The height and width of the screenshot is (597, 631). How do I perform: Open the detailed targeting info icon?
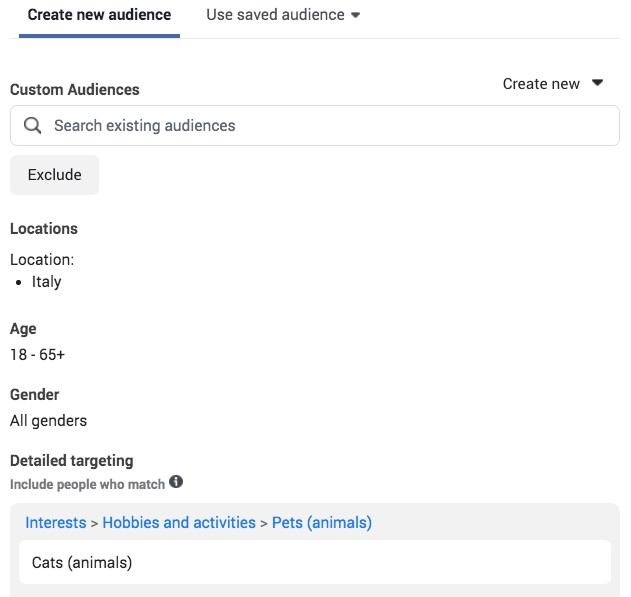point(176,482)
